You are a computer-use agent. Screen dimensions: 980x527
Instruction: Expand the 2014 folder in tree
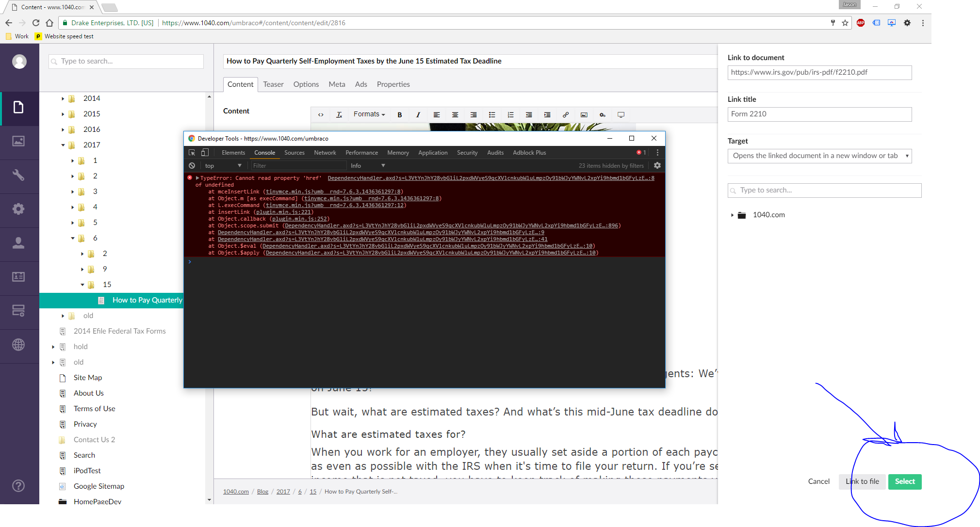[x=63, y=99]
